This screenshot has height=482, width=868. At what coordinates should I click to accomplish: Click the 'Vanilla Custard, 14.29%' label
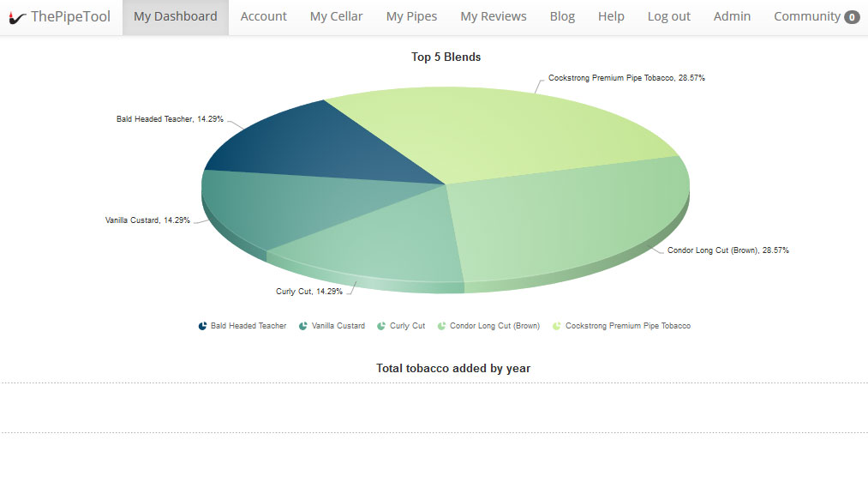click(x=147, y=220)
